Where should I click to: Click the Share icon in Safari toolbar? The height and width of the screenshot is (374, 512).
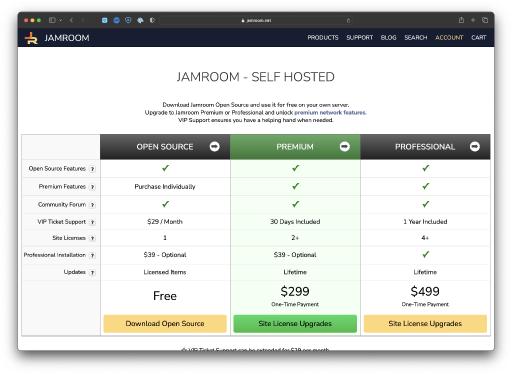click(x=461, y=20)
